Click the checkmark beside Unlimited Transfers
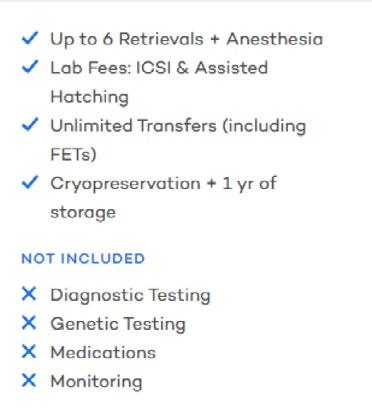The image size is (372, 418). 30,124
